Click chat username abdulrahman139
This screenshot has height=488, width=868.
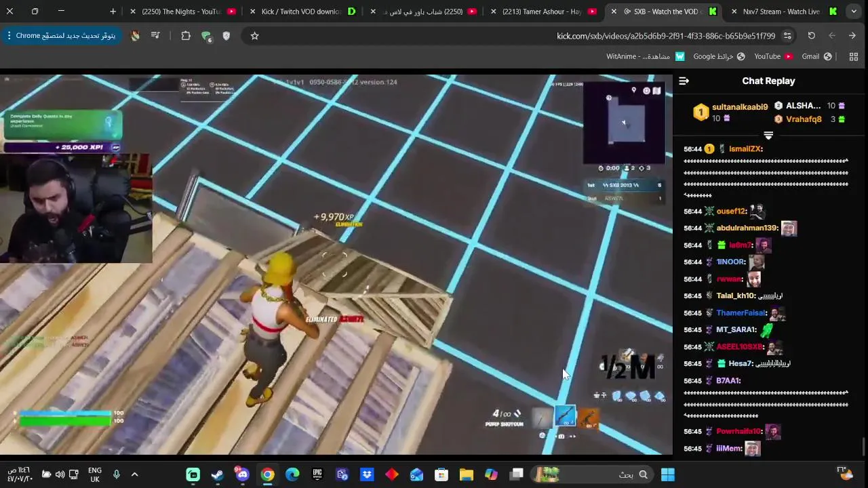coord(747,228)
